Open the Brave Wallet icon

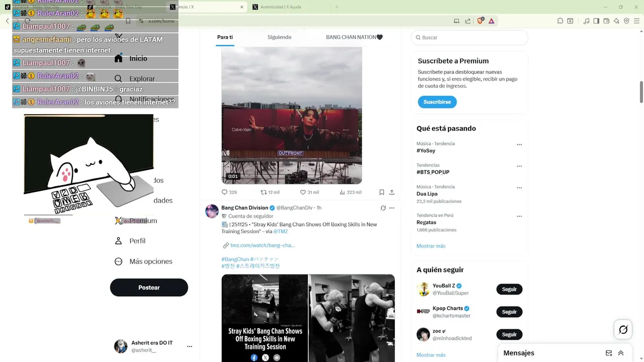point(606,21)
